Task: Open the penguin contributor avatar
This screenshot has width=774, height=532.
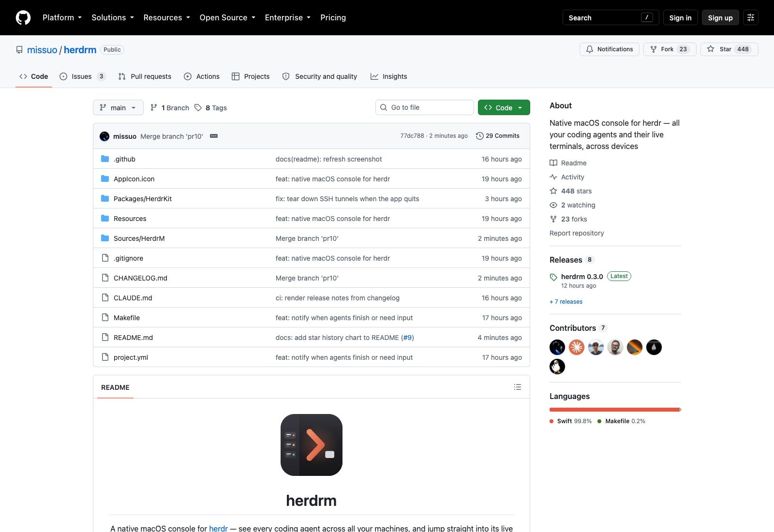Action: (x=557, y=367)
